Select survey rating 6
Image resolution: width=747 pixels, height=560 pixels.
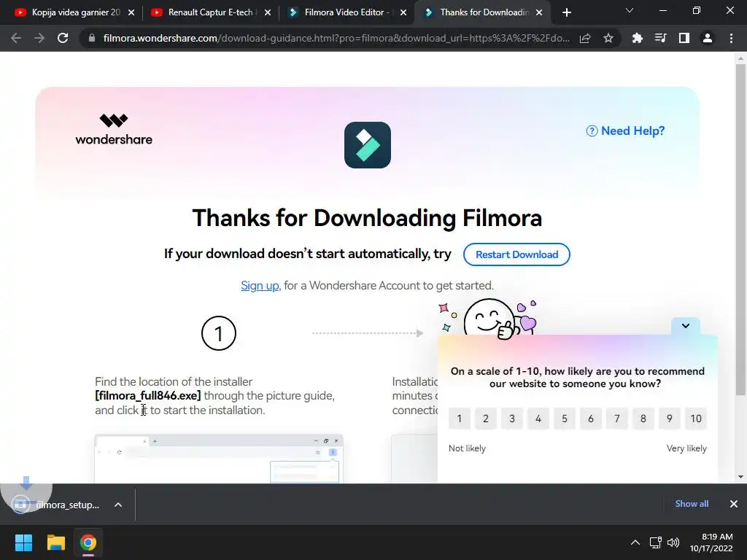click(x=591, y=419)
